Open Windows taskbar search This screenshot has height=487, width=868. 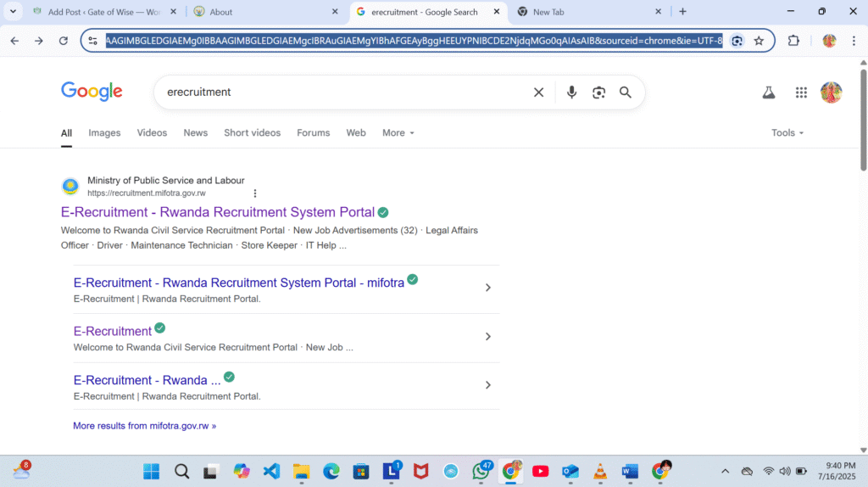(x=181, y=472)
